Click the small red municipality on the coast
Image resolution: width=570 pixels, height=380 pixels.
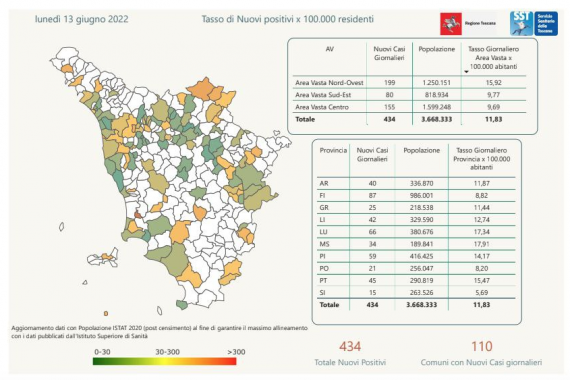(x=138, y=215)
